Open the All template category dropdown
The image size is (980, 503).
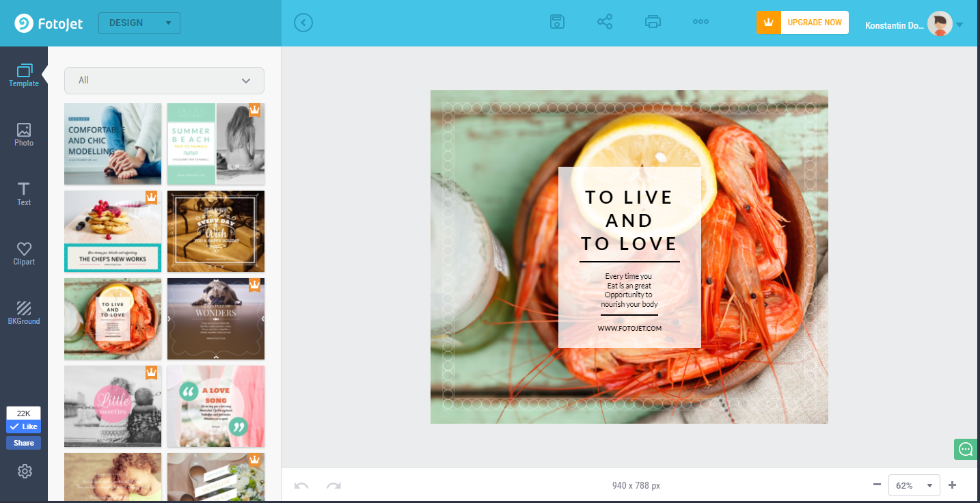click(x=164, y=80)
